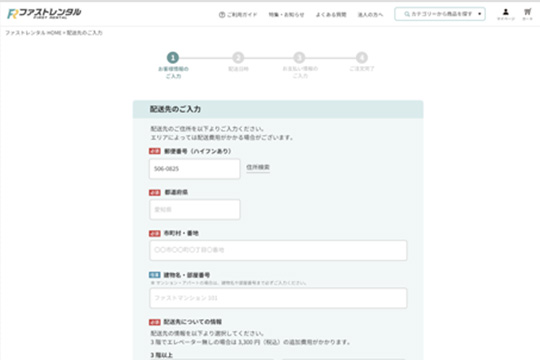Focus the 建物名・部屋番号 building field

(x=278, y=298)
